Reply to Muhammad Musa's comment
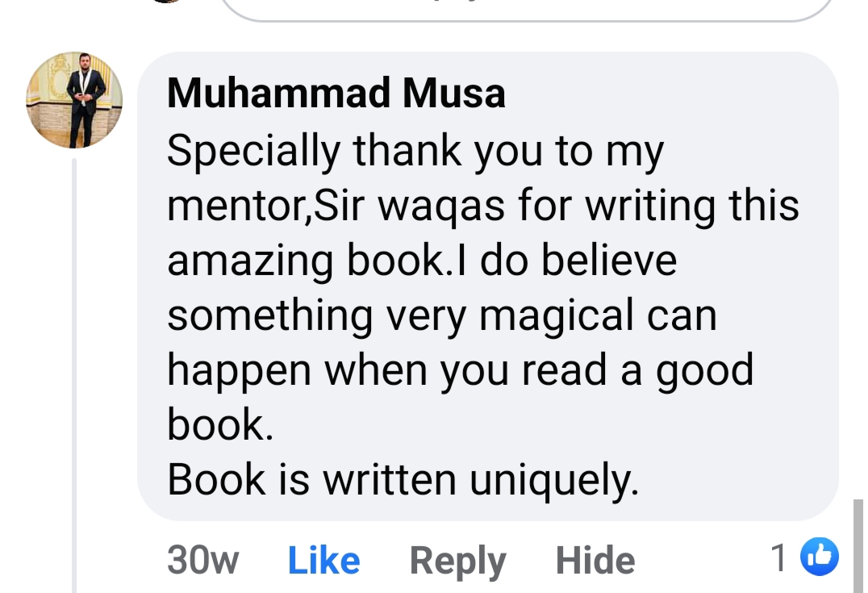The image size is (868, 593). [458, 562]
